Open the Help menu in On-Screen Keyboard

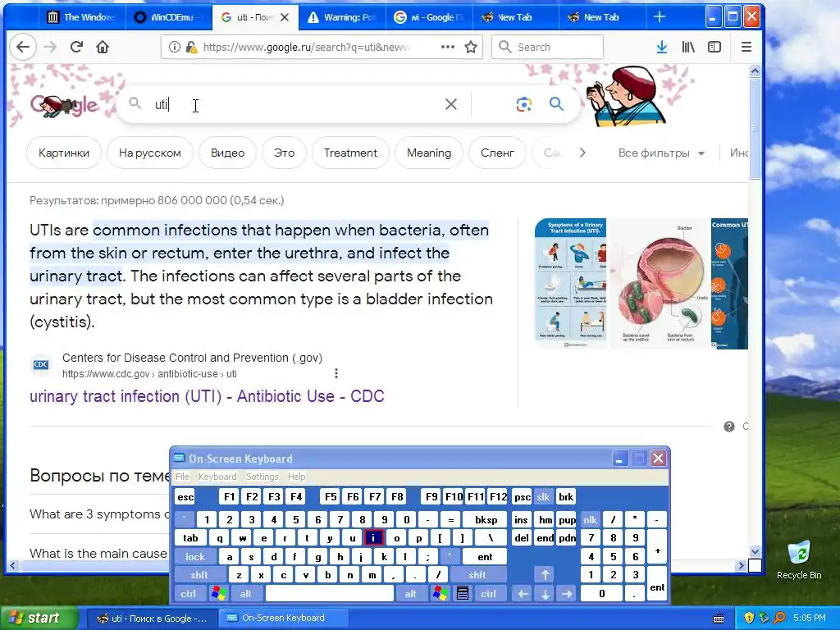point(296,477)
